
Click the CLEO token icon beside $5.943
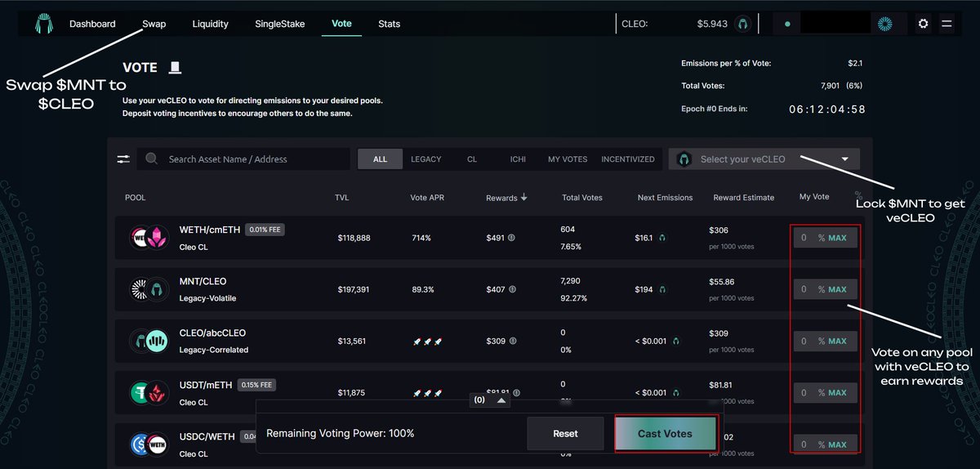(x=742, y=24)
